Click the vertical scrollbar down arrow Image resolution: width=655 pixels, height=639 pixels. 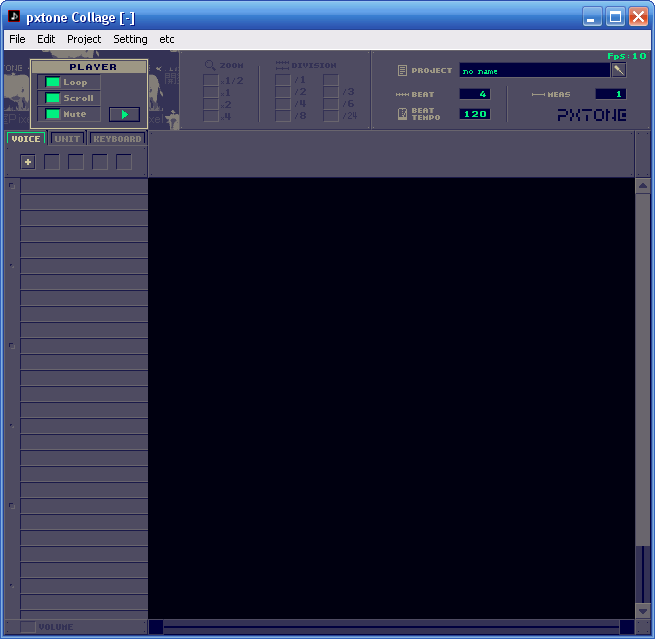point(643,610)
